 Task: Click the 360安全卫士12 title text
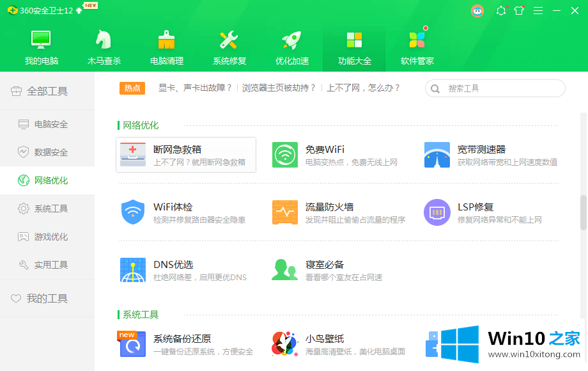46,11
